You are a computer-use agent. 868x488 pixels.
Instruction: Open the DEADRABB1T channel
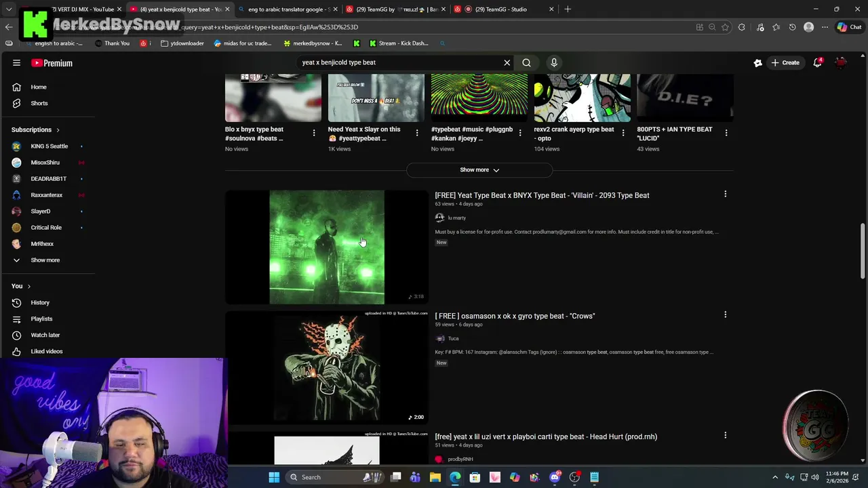click(x=48, y=178)
